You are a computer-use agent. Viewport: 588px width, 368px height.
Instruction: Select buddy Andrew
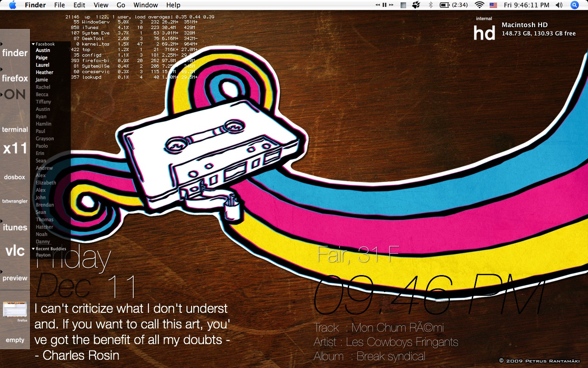coord(44,168)
